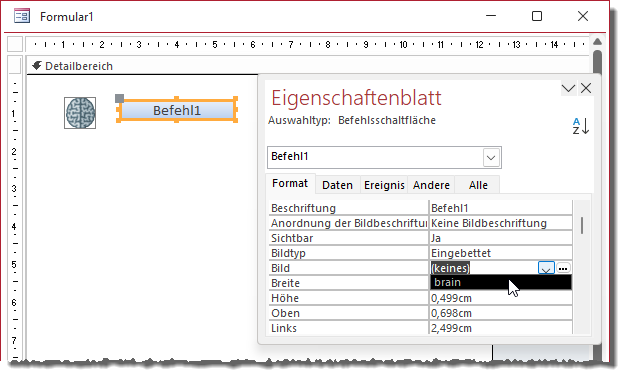The width and height of the screenshot is (625, 380).
Task: Click the A-Z sort properties icon
Action: point(580,126)
